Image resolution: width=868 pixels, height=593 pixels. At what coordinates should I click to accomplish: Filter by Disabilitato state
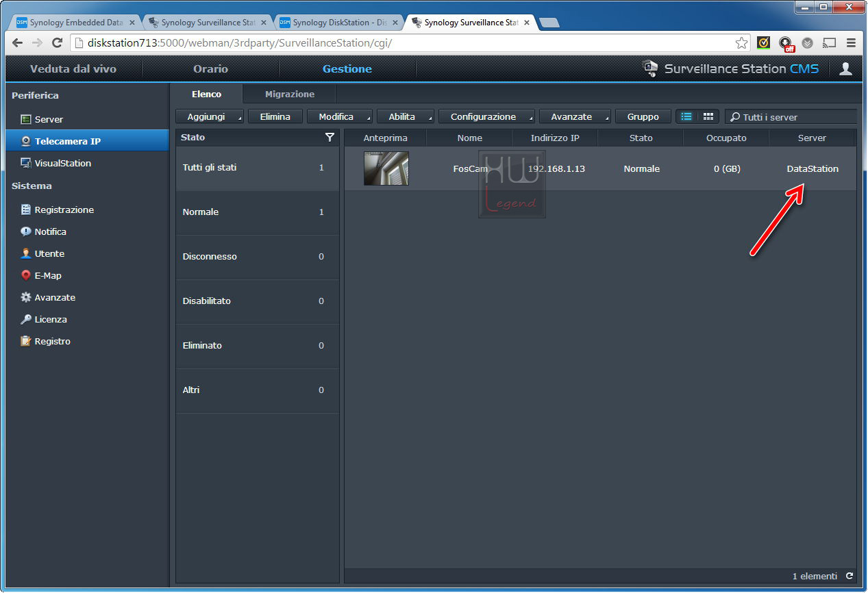coord(258,302)
